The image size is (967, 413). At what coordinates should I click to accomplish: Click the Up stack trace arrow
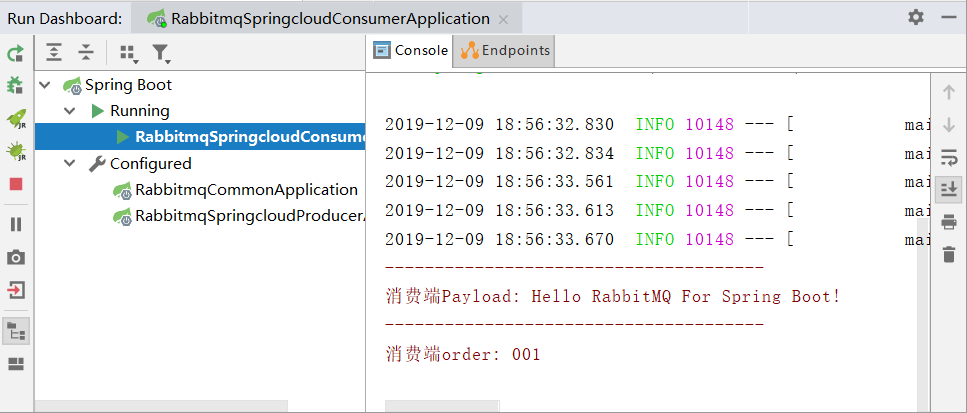[x=949, y=92]
